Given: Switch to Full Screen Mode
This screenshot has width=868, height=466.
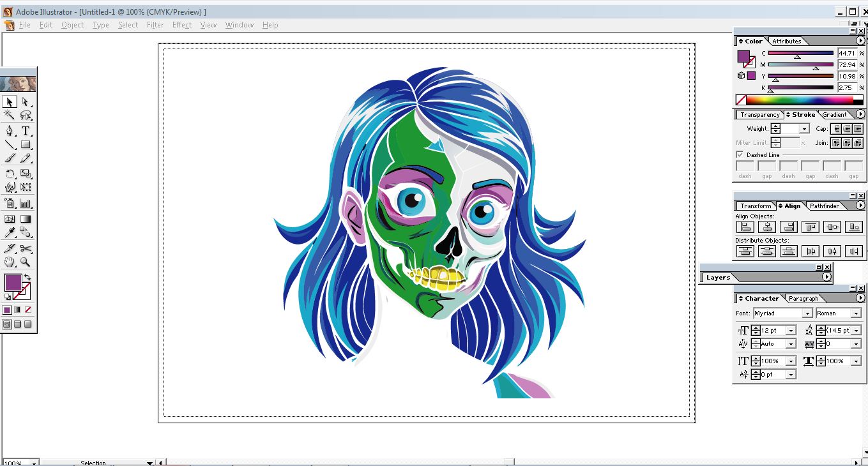Looking at the screenshot, I should (27, 324).
